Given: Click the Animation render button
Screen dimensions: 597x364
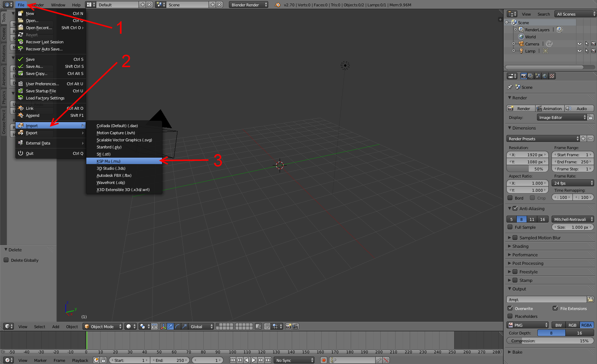Looking at the screenshot, I should (549, 109).
